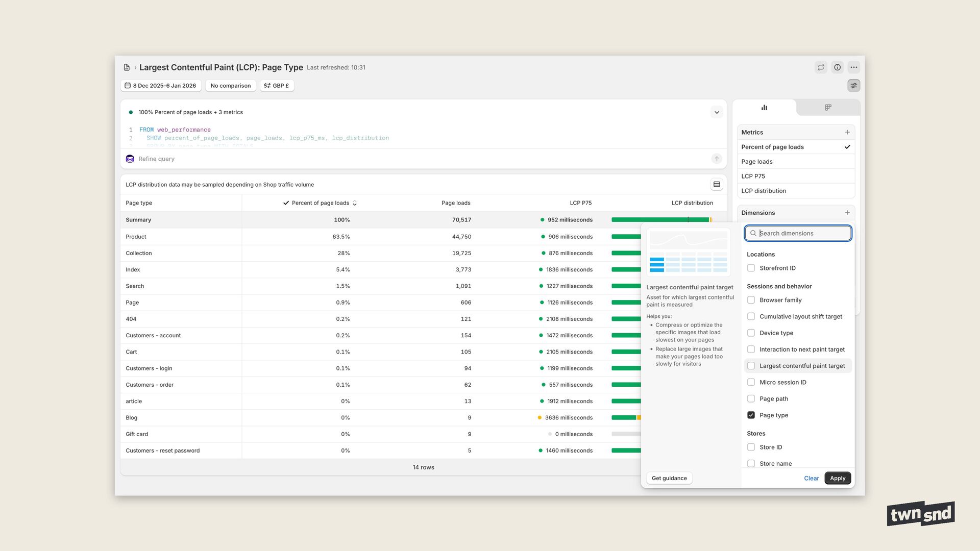Enable Largest contentful paint target checkbox

tap(751, 366)
